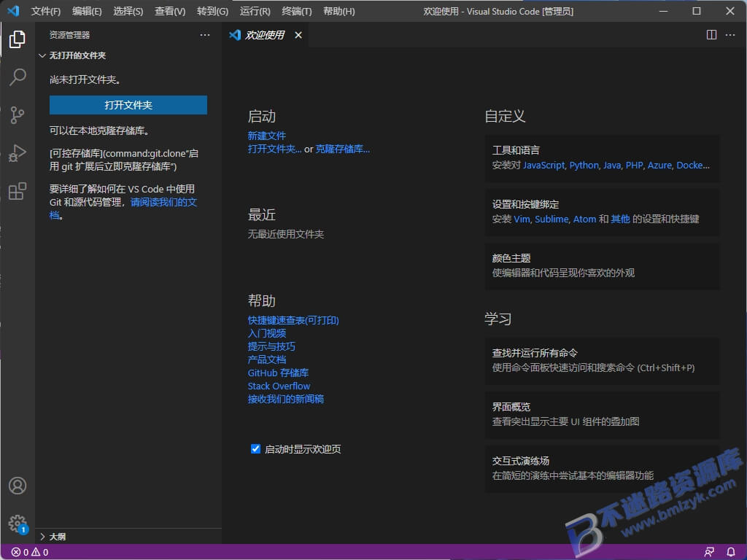Open the Run and Debug icon
The image size is (747, 560).
(x=18, y=153)
